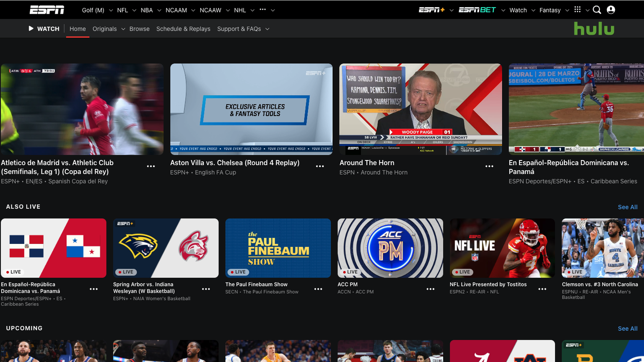
Task: Expand the NCAAW dropdown arrow
Action: click(228, 10)
